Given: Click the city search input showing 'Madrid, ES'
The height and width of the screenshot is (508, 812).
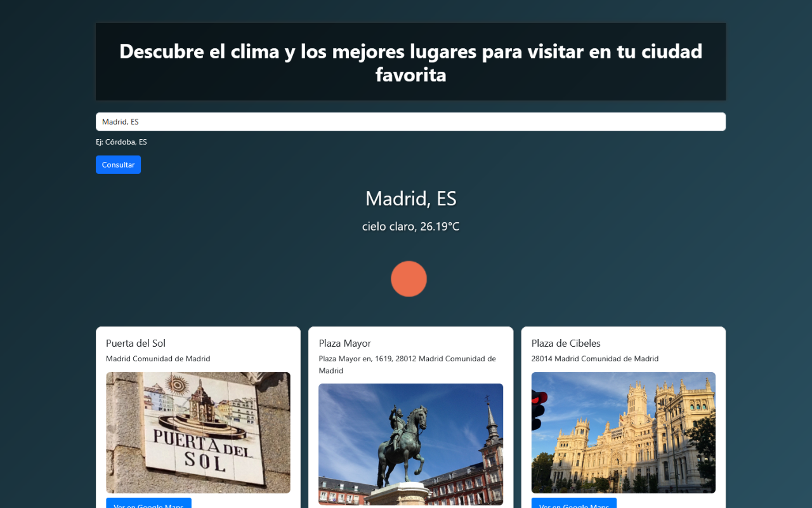Looking at the screenshot, I should (x=410, y=121).
